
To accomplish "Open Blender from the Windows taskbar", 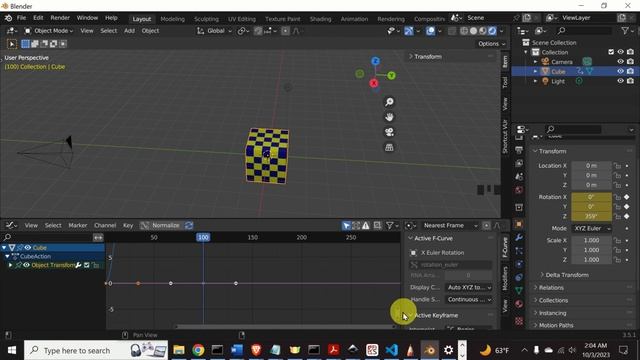I will click(x=429, y=350).
